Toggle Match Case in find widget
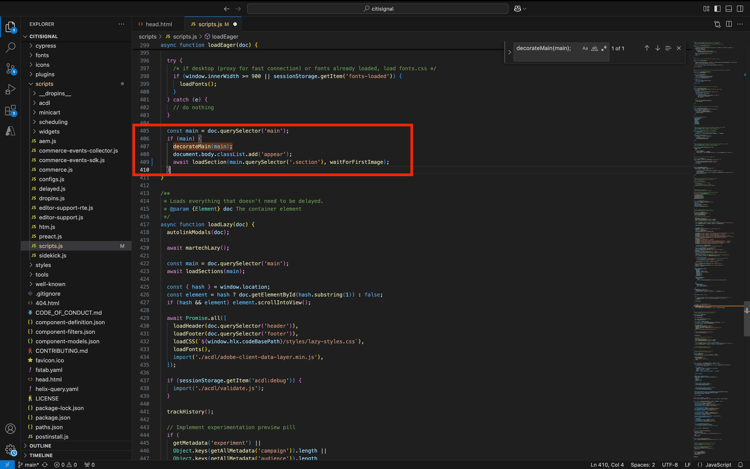This screenshot has width=750, height=469. 585,48
